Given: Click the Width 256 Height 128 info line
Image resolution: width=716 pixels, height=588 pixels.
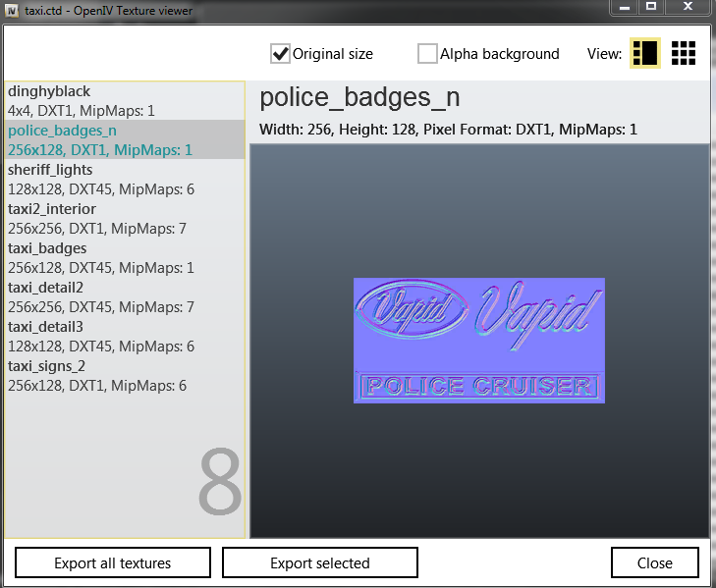Looking at the screenshot, I should (x=448, y=130).
